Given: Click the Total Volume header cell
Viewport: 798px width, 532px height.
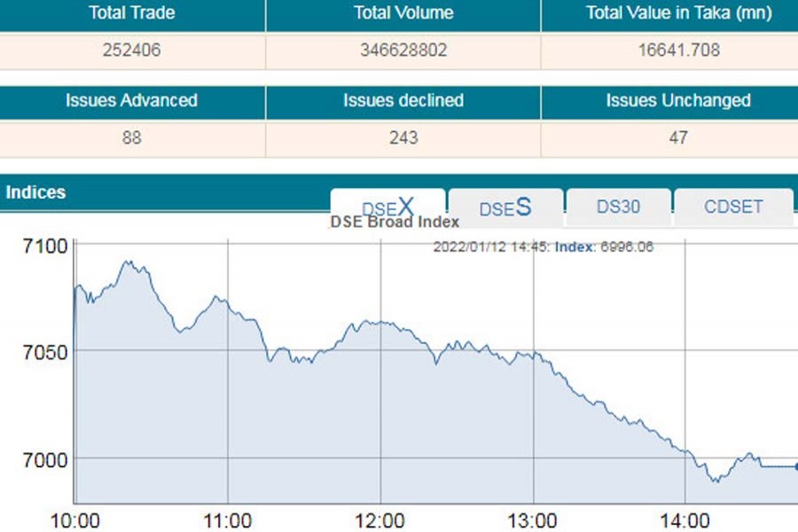Looking at the screenshot, I should [403, 13].
